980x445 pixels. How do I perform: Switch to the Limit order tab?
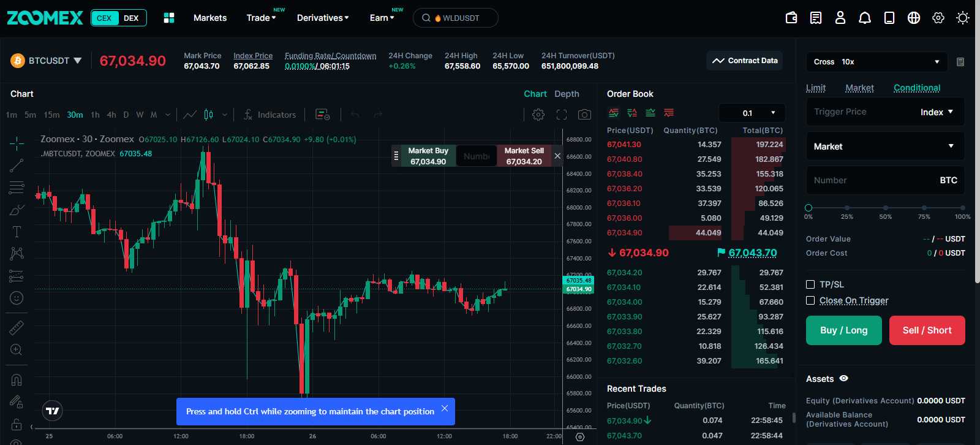tap(816, 88)
